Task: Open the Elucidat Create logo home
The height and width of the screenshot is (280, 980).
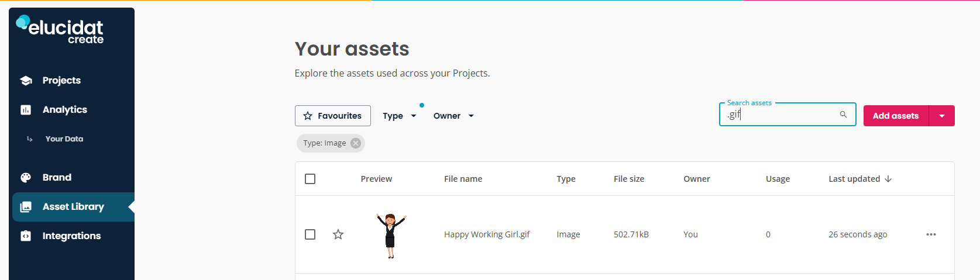Action: point(60,30)
